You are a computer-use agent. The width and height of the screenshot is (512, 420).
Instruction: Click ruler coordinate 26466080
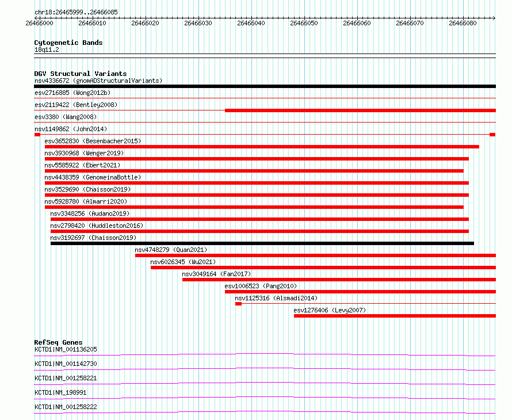click(463, 23)
